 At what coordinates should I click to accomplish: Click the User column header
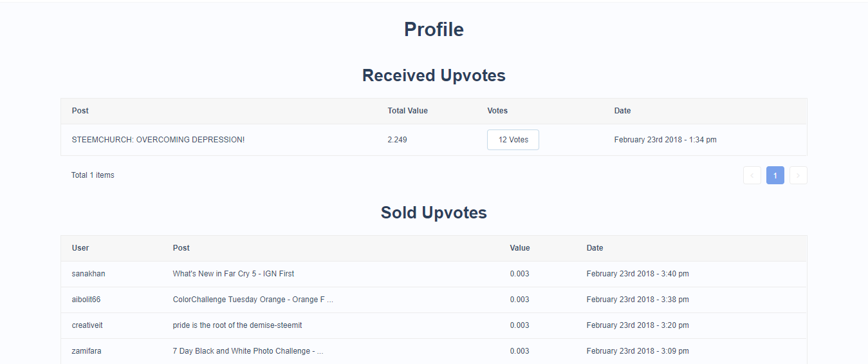click(80, 248)
